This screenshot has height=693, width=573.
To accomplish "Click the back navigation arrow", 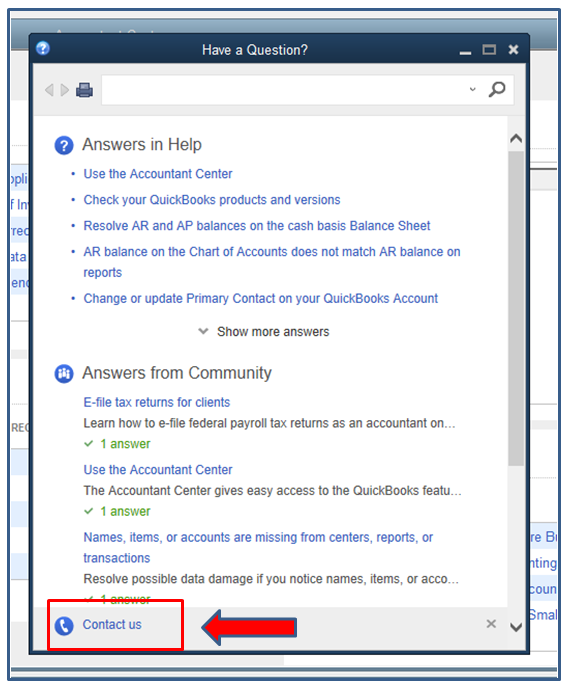I will (x=49, y=90).
